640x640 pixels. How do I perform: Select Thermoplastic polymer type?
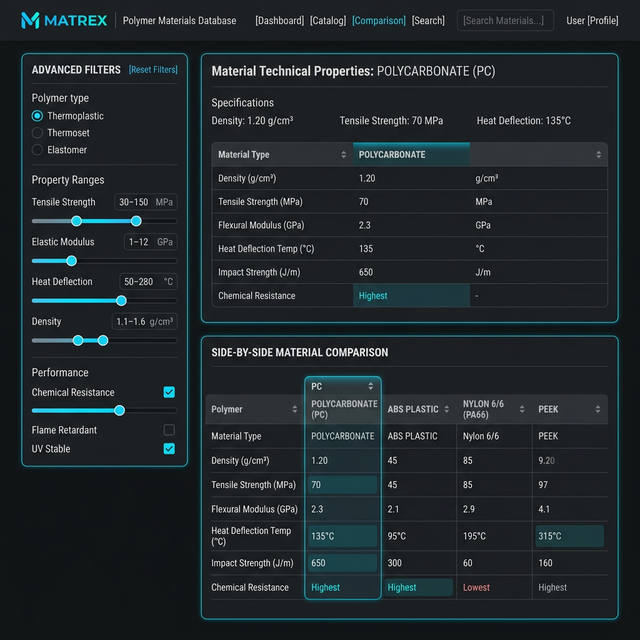(x=37, y=116)
